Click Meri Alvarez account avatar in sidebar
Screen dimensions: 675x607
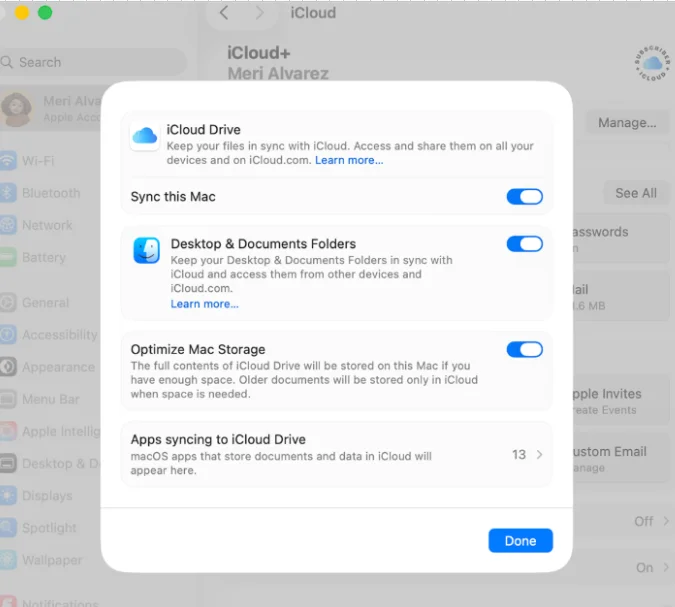coord(16,109)
